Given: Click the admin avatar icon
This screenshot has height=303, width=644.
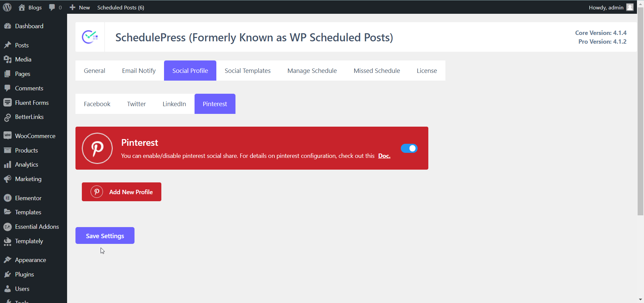Looking at the screenshot, I should pyautogui.click(x=630, y=7).
